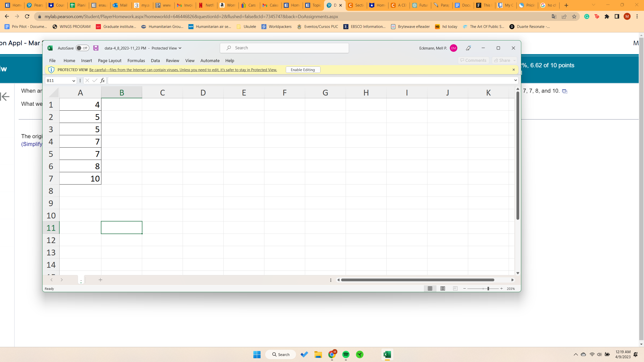Click the Insert Function fx icon

[102, 80]
